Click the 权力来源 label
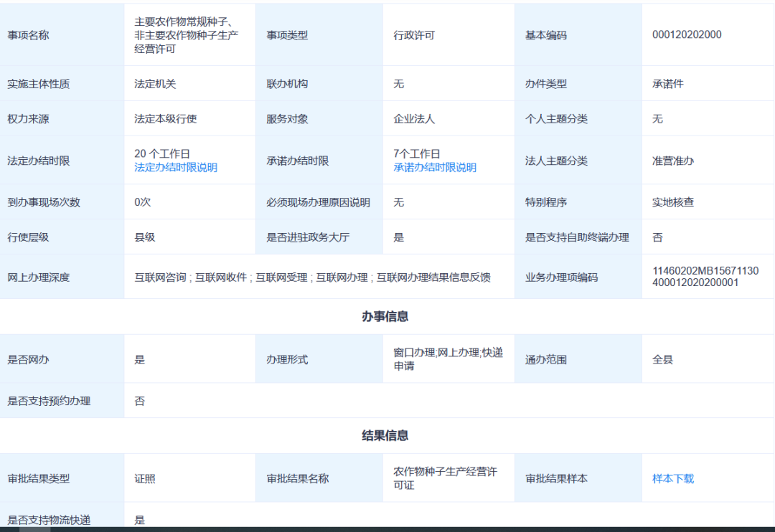Viewport: 775px width, 532px height. (x=28, y=119)
